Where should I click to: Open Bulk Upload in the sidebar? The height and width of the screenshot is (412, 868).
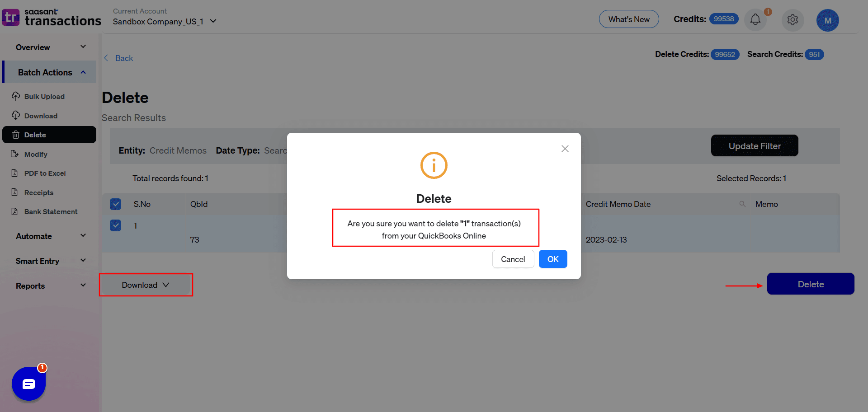[x=44, y=96]
